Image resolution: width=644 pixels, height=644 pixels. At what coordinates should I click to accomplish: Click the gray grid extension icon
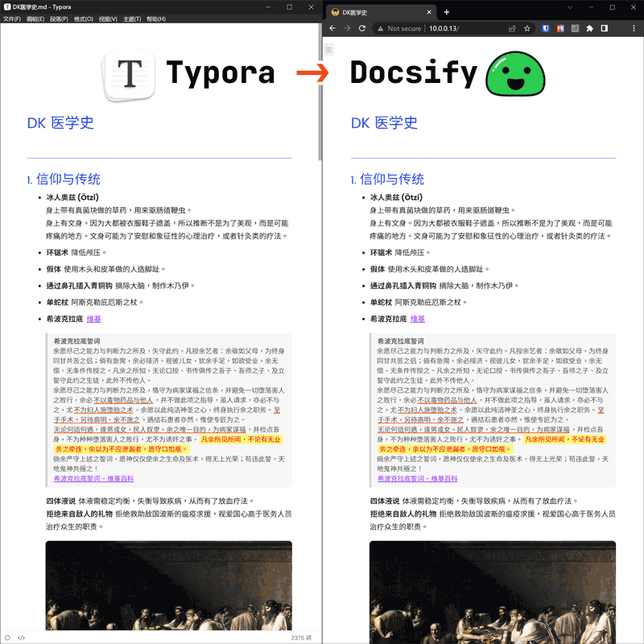575,28
